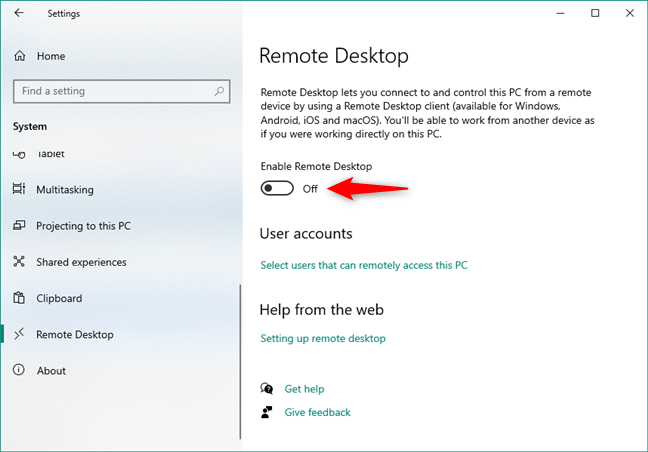Click the System section label

tap(30, 126)
